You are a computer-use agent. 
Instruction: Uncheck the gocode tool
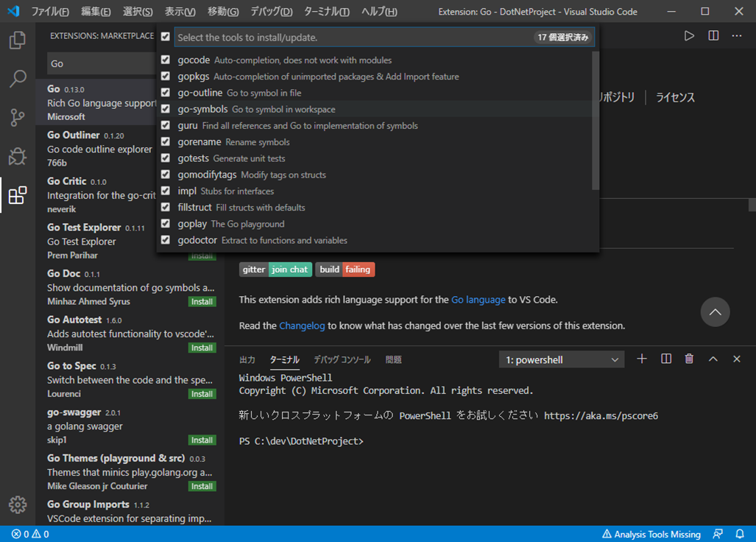pyautogui.click(x=166, y=60)
